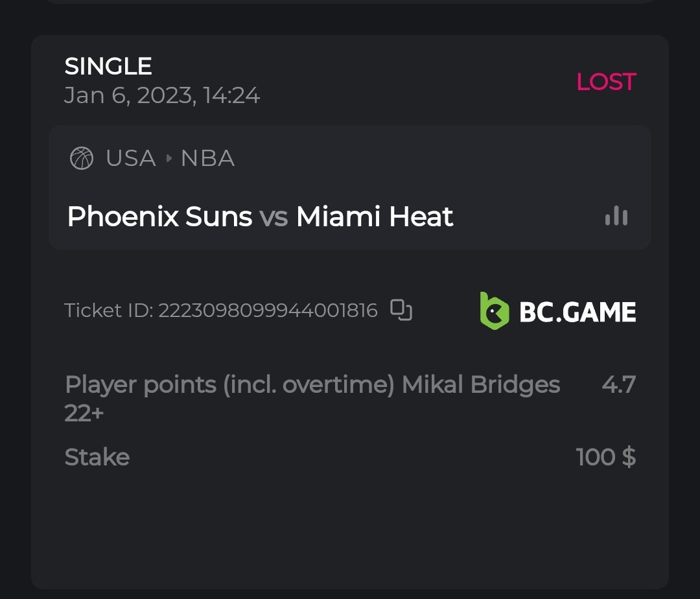700x599 pixels.
Task: Click the green BC.GAME logo icon
Action: 495,311
